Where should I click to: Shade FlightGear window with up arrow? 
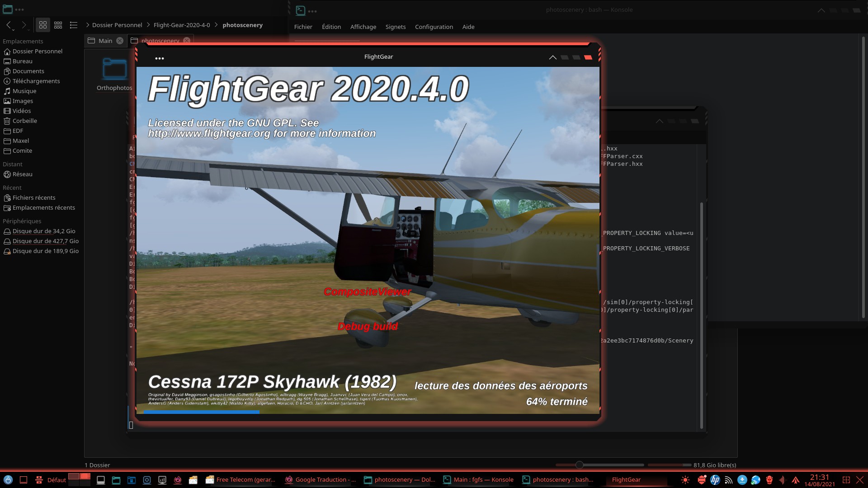coord(552,57)
